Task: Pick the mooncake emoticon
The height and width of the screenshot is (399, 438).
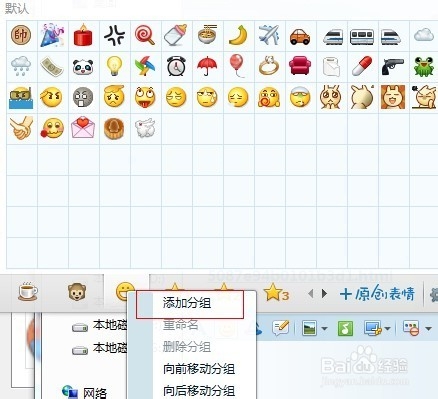Action: [114, 128]
